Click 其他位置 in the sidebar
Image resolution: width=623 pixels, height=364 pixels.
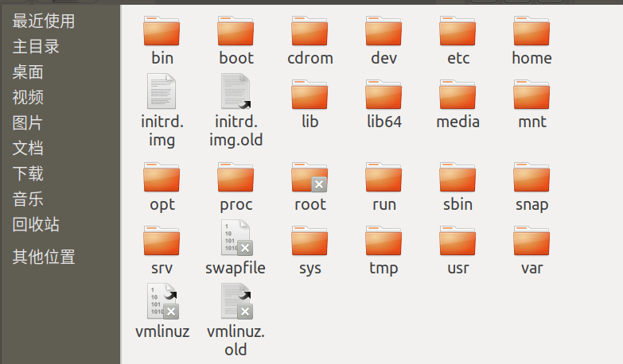[44, 257]
